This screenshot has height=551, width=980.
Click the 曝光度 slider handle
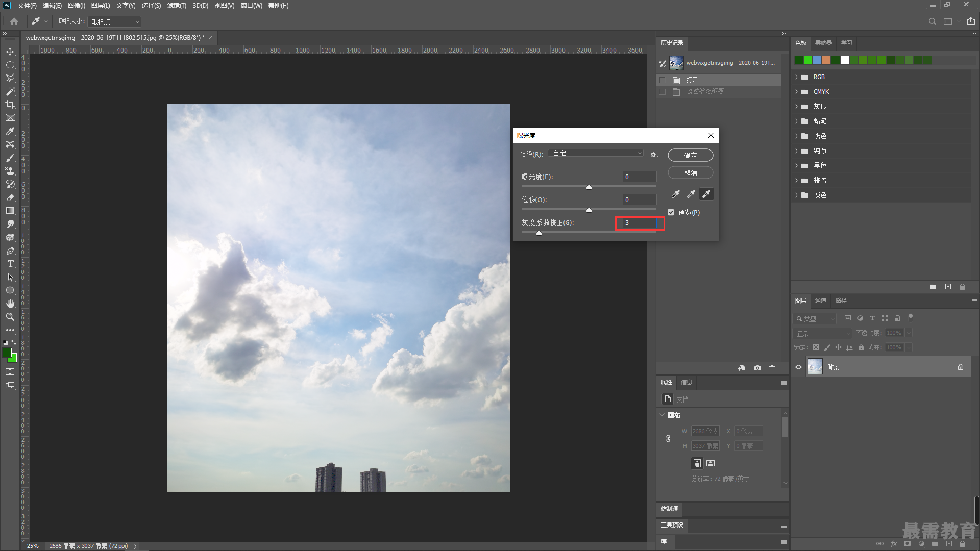point(589,187)
